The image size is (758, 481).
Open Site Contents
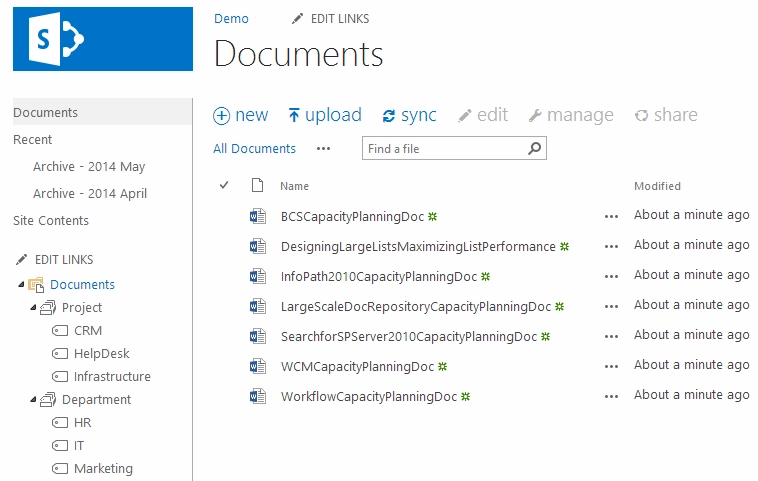(x=51, y=220)
